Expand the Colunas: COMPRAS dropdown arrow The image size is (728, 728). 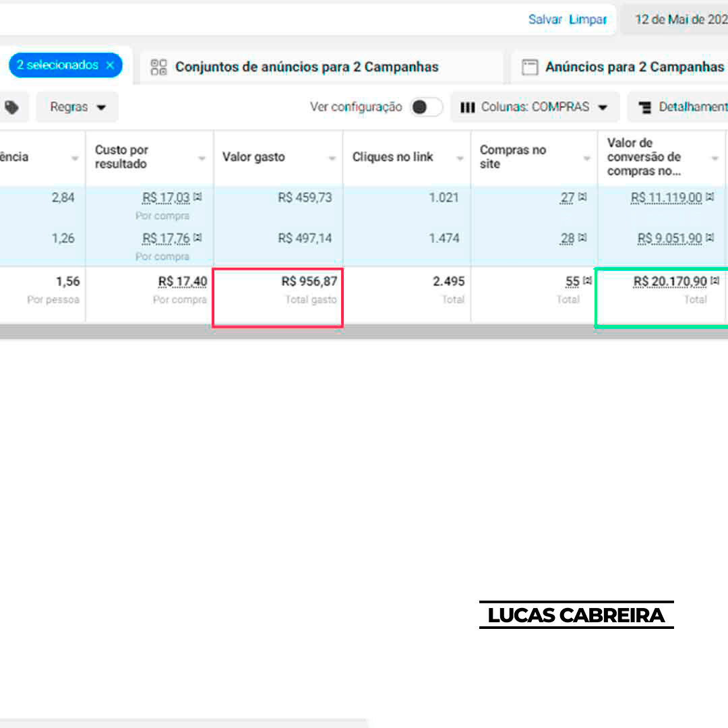tap(603, 107)
